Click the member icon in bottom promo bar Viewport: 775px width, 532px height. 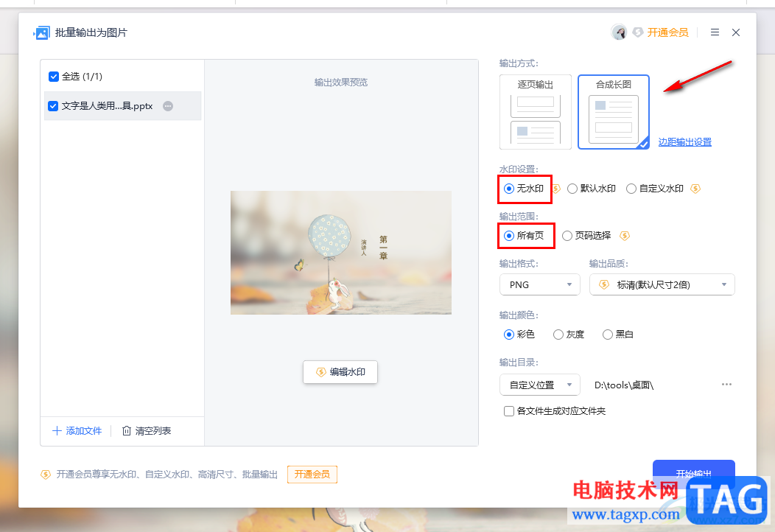[x=46, y=475]
